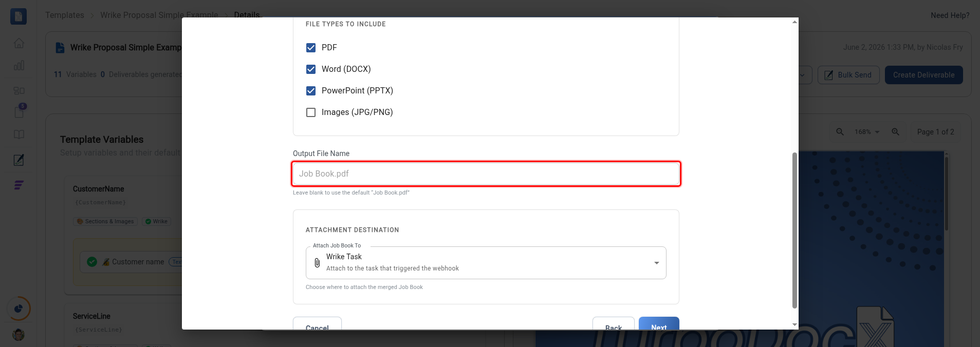Viewport: 980px width, 347px height.
Task: Click the circular usage progress icon
Action: [19, 309]
